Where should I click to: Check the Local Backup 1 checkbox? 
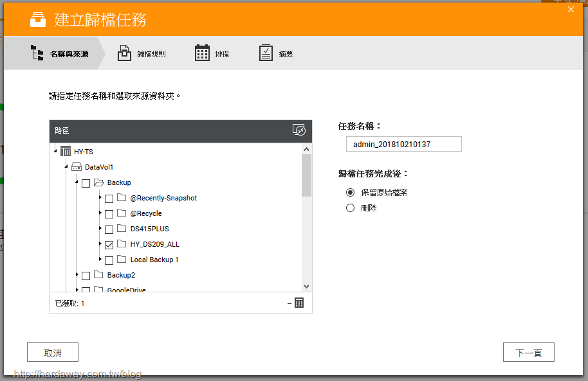tap(109, 260)
